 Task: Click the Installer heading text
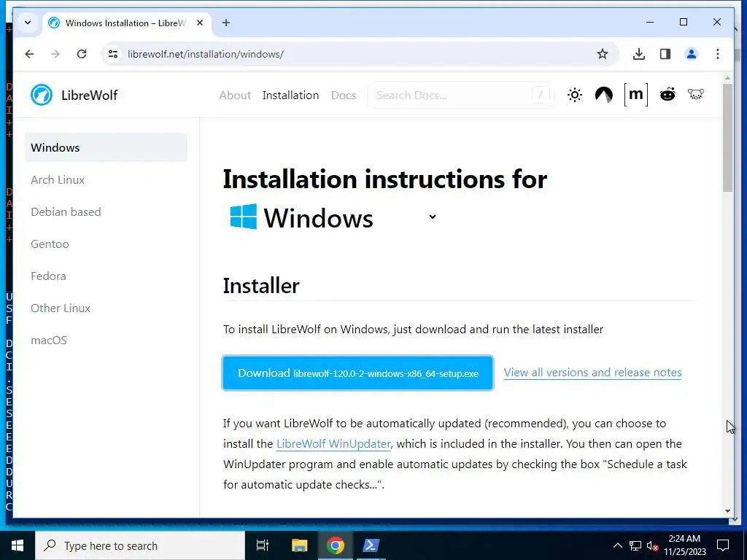(x=261, y=286)
